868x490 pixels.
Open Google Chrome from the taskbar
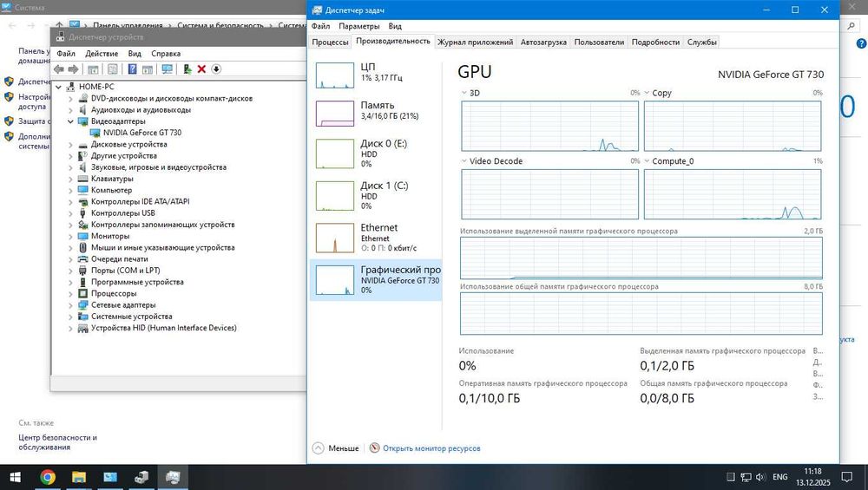point(48,477)
